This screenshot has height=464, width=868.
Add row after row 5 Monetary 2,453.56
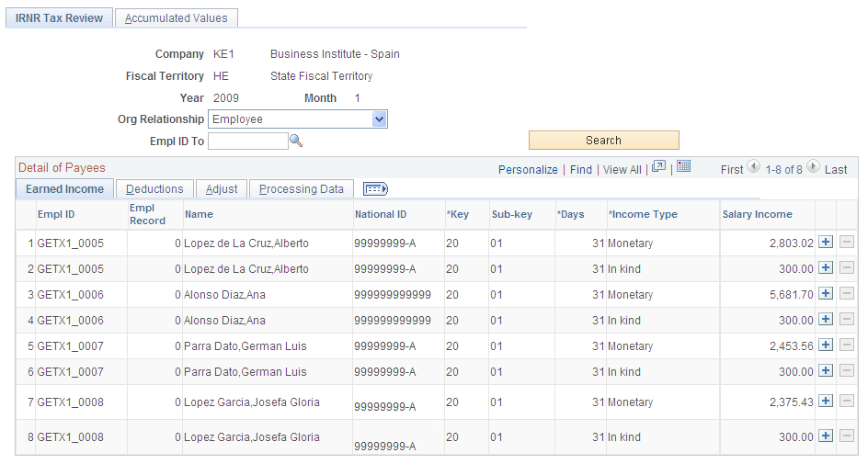click(826, 345)
